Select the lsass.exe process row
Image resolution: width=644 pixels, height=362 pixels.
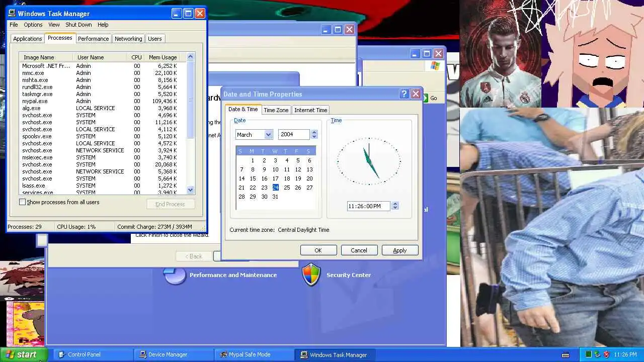click(103, 186)
